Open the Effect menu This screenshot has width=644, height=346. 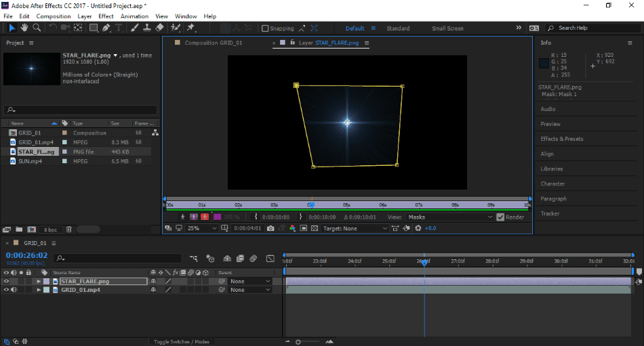pyautogui.click(x=106, y=16)
